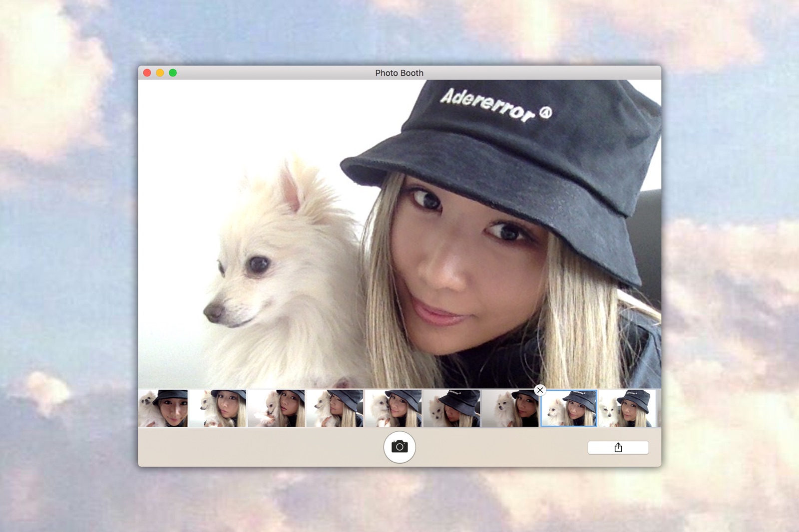Choose the fourth photo thumbnail
The image size is (799, 532).
tap(335, 408)
